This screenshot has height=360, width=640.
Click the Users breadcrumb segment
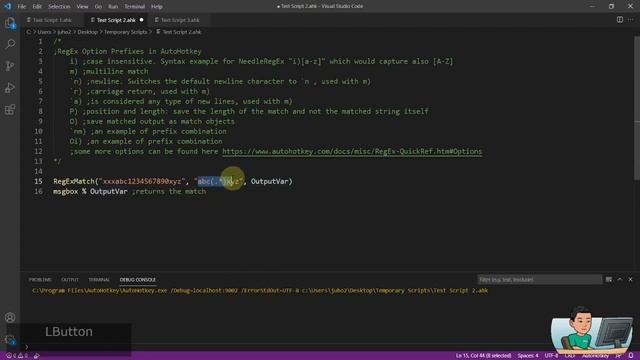[x=44, y=32]
